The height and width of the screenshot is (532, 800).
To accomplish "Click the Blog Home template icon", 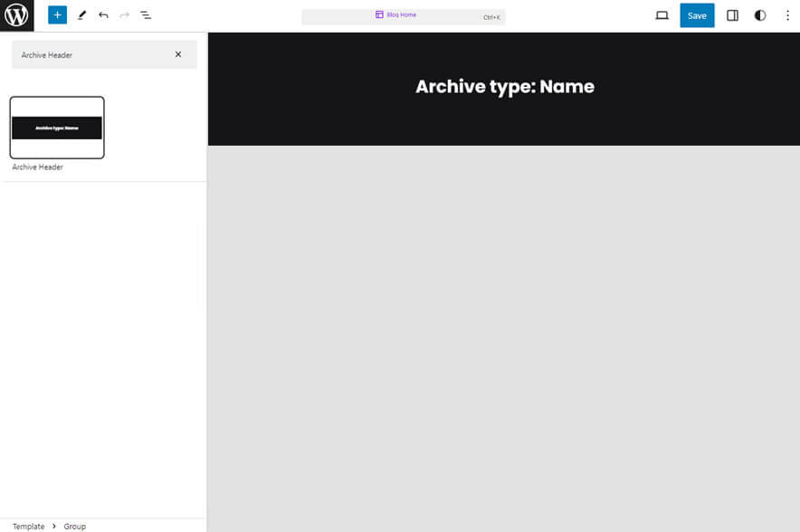I will click(379, 14).
